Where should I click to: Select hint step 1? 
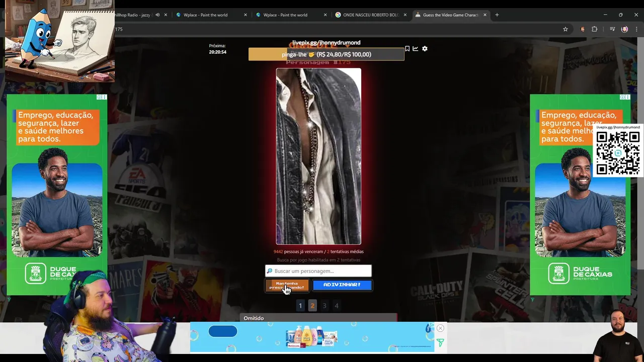point(300,305)
